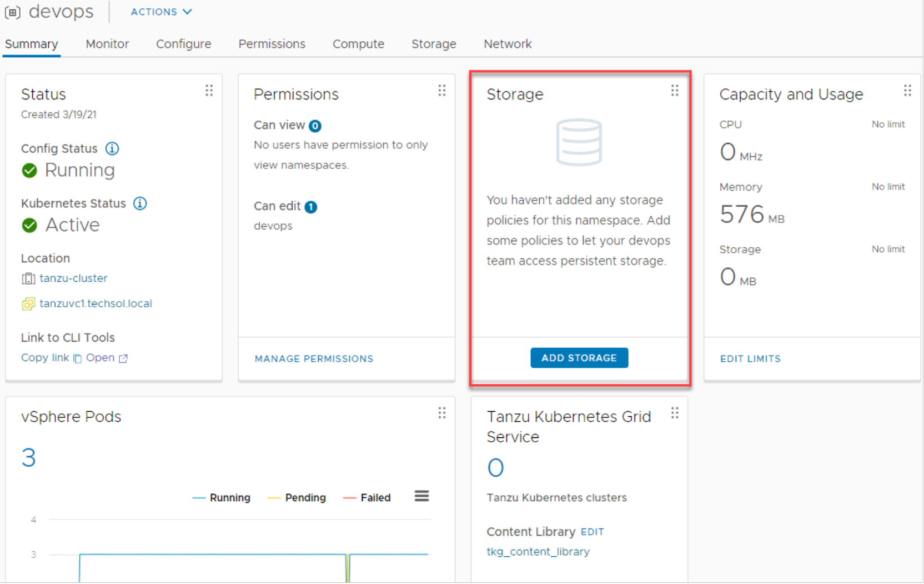Go to the Storage tab
The height and width of the screenshot is (584, 924).
tap(434, 44)
